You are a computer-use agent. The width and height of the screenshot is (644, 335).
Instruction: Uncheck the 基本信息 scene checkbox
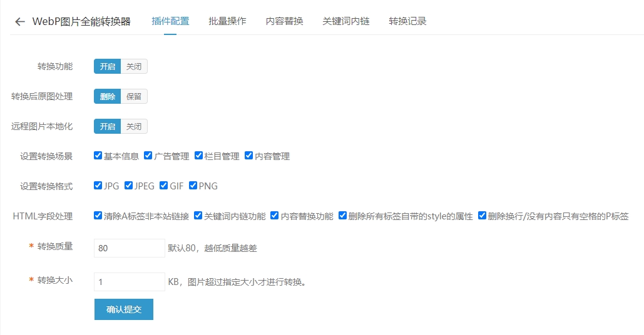pyautogui.click(x=98, y=156)
